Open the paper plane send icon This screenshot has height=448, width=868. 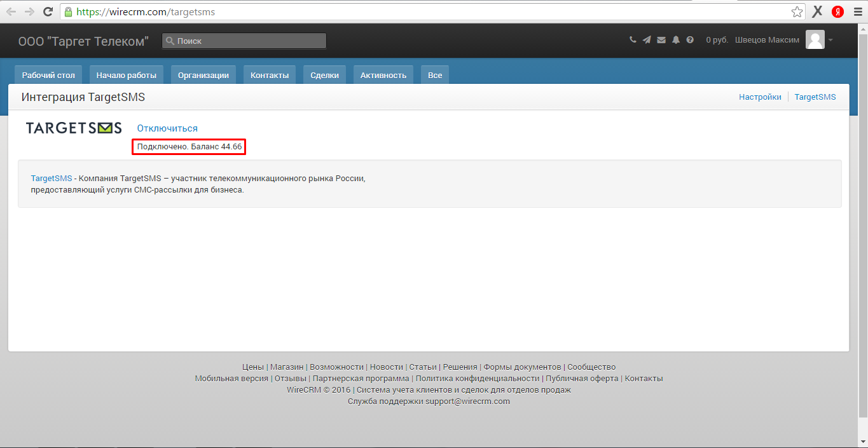coord(647,39)
